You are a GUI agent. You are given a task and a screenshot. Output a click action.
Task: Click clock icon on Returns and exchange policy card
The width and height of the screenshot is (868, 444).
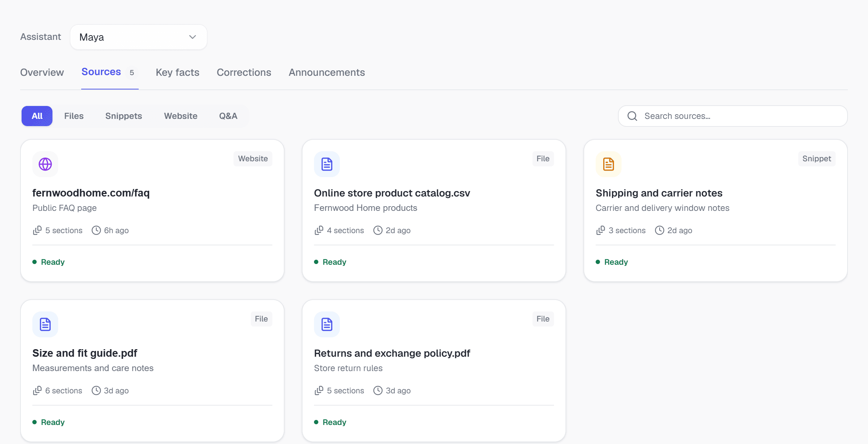tap(378, 390)
